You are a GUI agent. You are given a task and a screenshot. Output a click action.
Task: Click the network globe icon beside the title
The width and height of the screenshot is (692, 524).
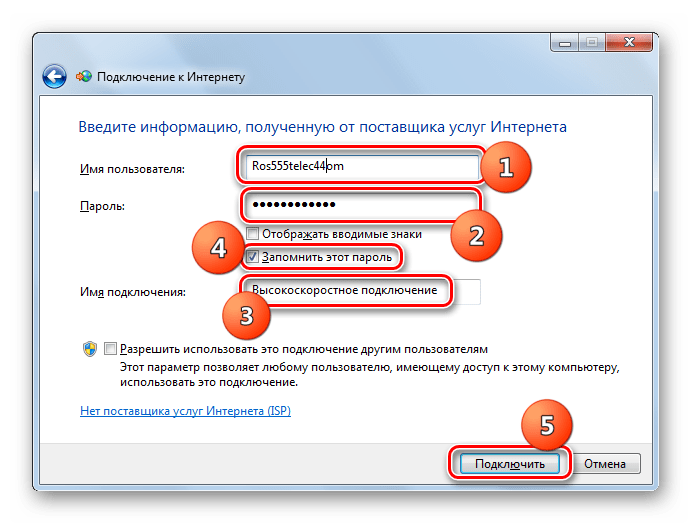pyautogui.click(x=84, y=77)
